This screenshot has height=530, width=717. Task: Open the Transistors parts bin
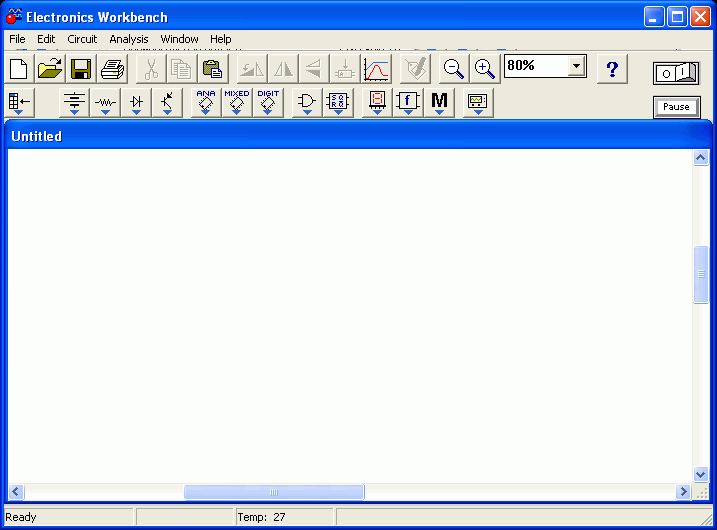[x=167, y=103]
